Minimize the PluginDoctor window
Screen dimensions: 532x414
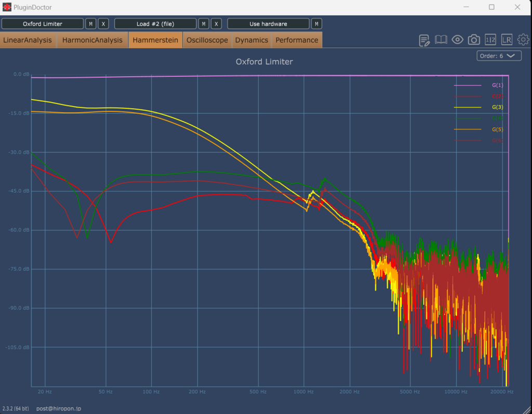pyautogui.click(x=466, y=7)
